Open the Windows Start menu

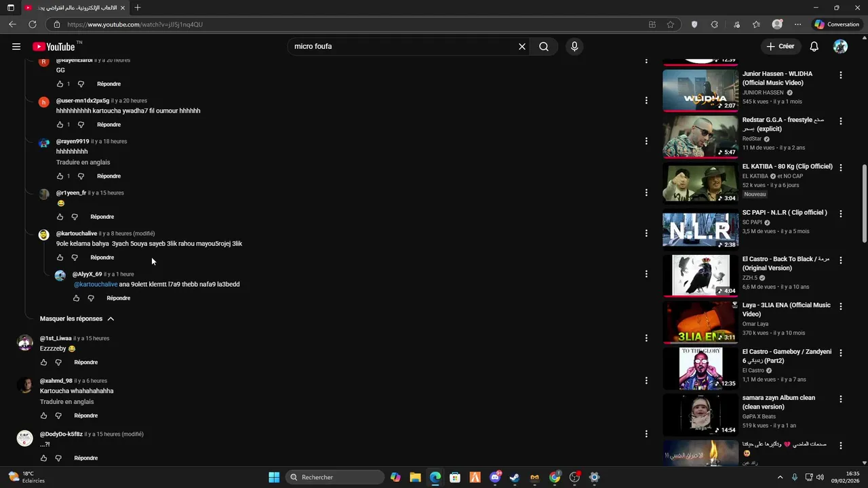tap(274, 477)
